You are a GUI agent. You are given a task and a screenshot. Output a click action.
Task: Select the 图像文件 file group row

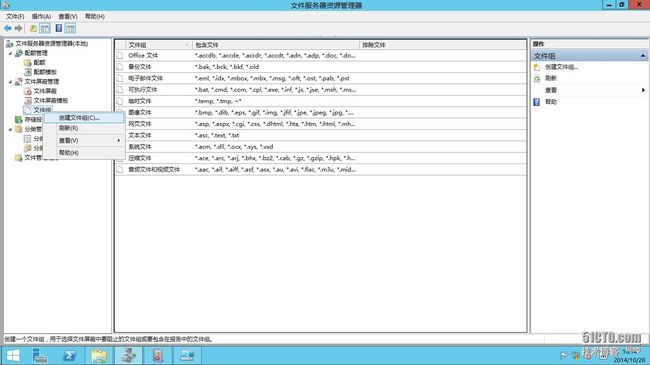pos(320,112)
